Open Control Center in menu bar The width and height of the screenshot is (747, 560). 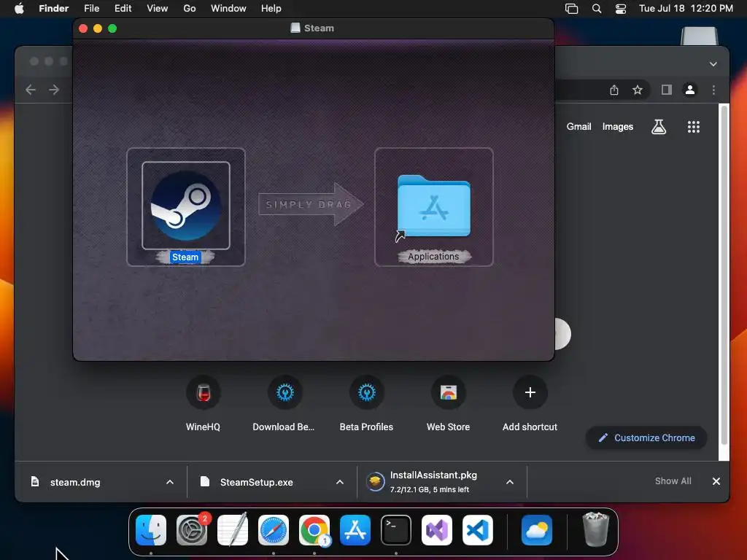point(621,9)
